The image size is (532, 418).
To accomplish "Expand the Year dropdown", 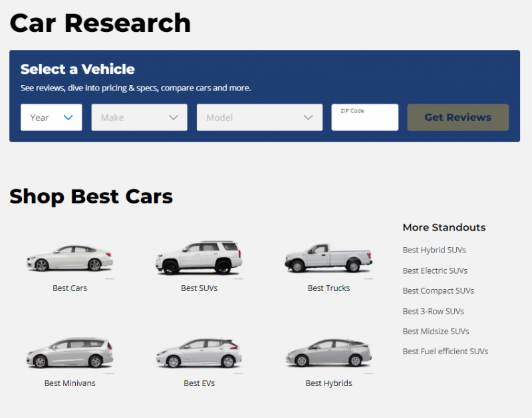I will [x=51, y=118].
